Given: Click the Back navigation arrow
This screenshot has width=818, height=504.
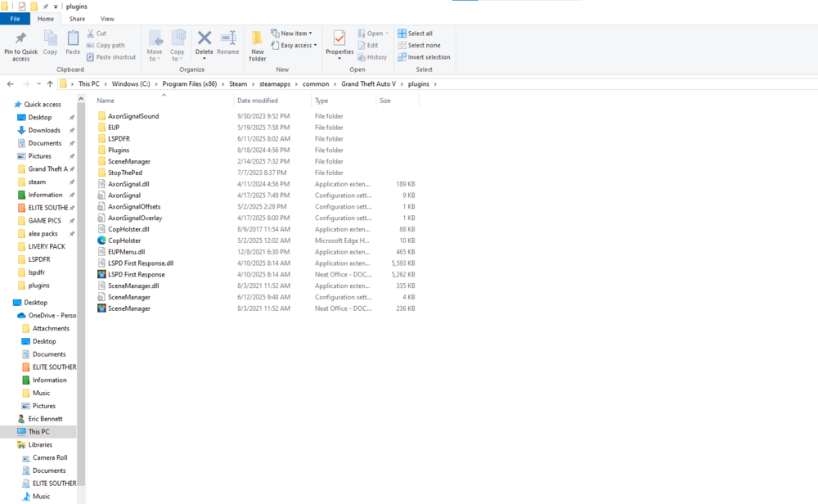Looking at the screenshot, I should click(x=11, y=83).
